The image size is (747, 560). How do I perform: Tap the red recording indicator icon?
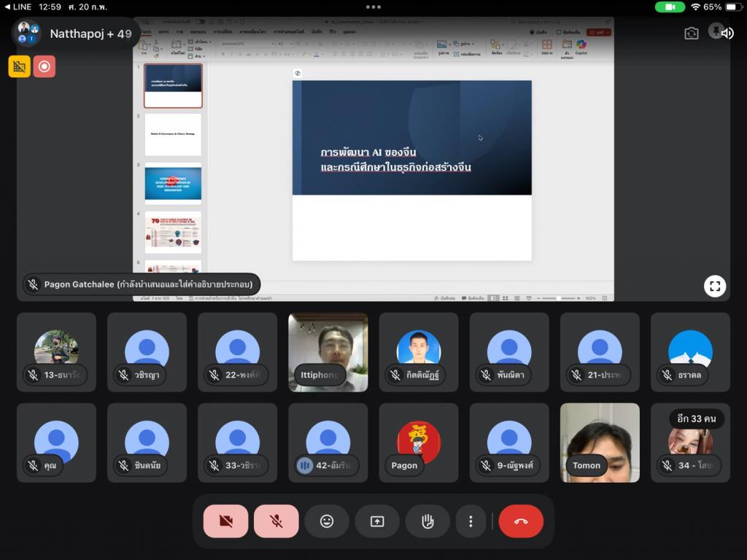[x=44, y=66]
